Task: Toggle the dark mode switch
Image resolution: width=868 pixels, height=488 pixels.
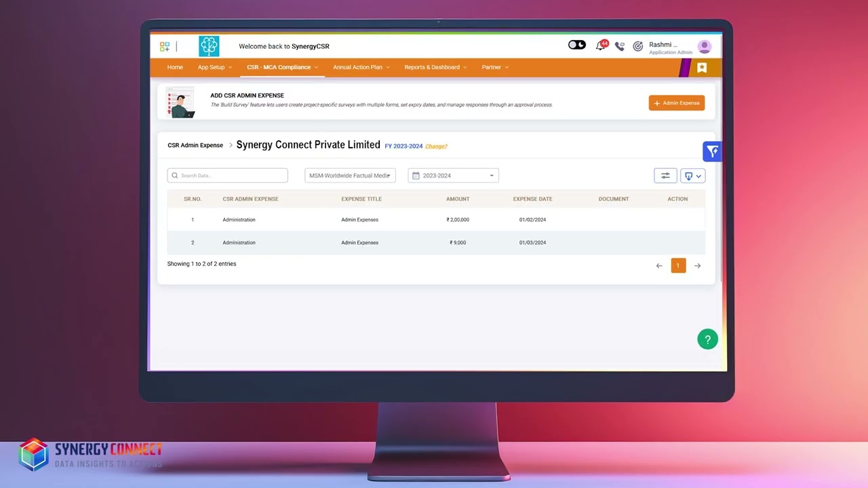Action: (577, 45)
